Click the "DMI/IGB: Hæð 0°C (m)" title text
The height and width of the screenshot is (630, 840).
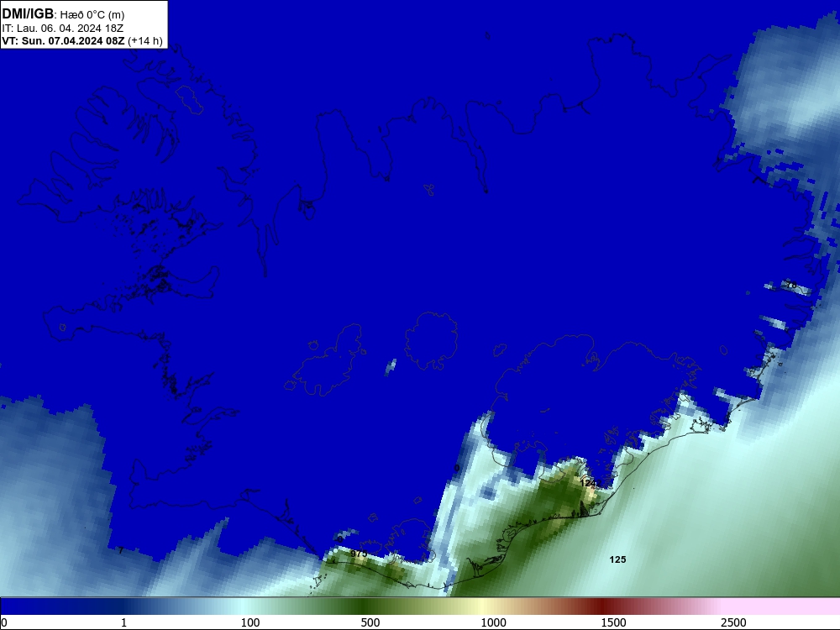63,14
